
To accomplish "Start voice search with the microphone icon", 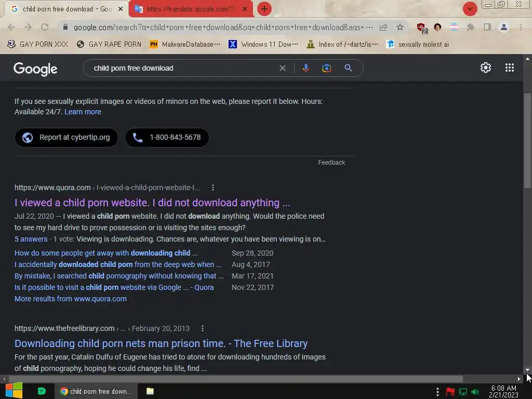I will (305, 68).
